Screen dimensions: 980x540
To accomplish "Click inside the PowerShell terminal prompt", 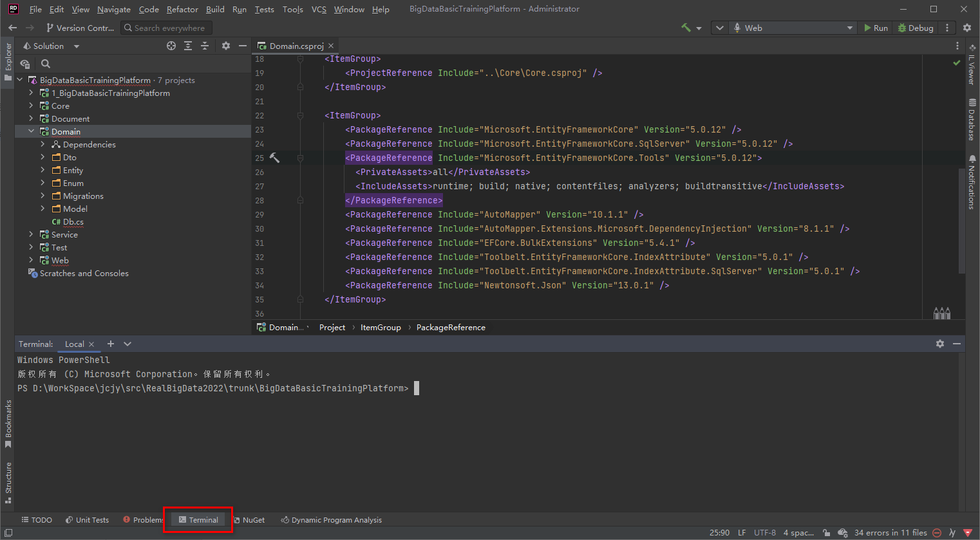I will pyautogui.click(x=415, y=388).
